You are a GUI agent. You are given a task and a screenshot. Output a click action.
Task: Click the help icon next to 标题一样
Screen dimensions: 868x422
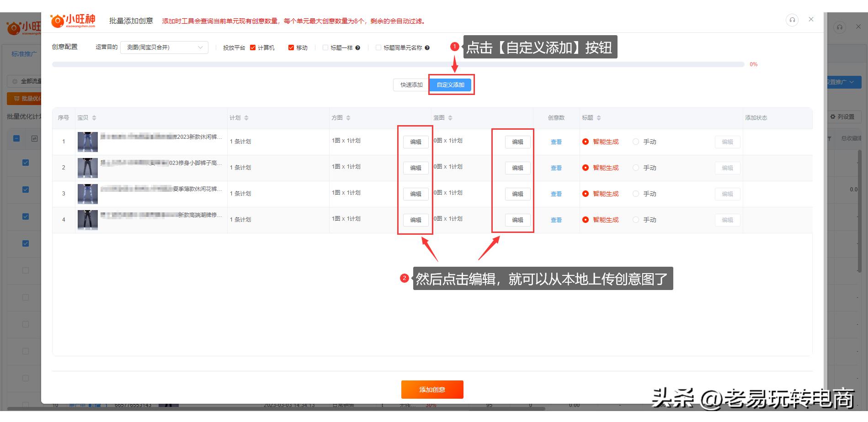click(x=358, y=47)
